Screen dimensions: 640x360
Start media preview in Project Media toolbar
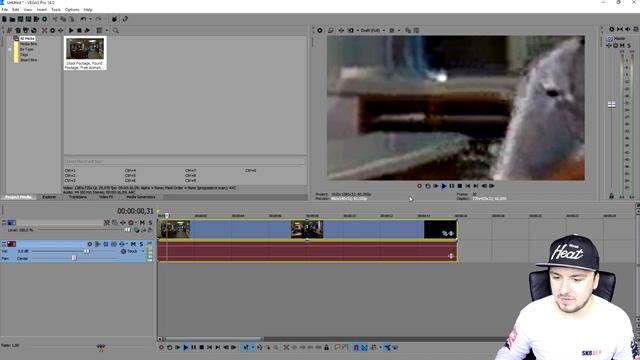[71, 30]
